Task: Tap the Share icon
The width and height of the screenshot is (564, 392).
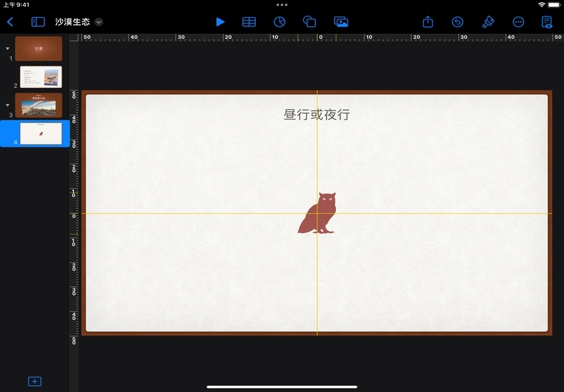Action: pos(428,22)
